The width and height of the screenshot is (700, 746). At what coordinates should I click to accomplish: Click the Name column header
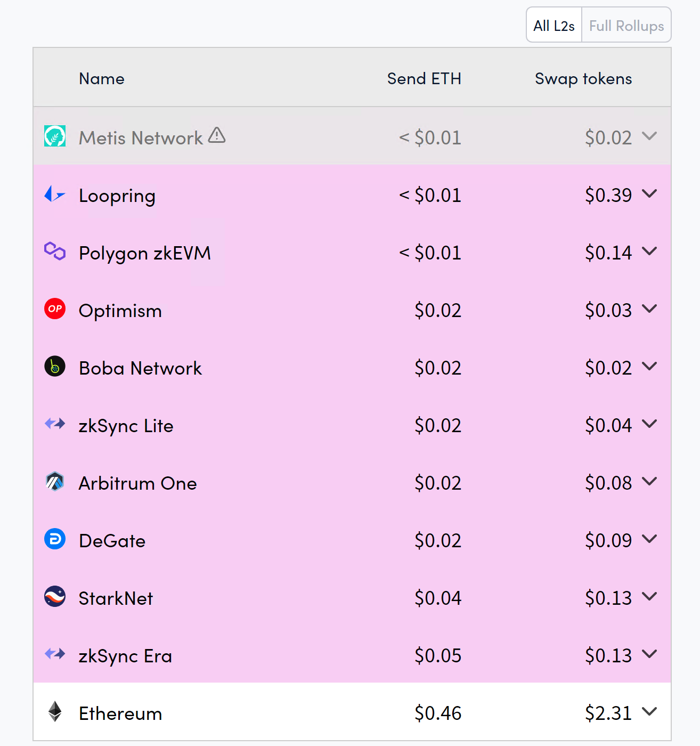pos(102,79)
